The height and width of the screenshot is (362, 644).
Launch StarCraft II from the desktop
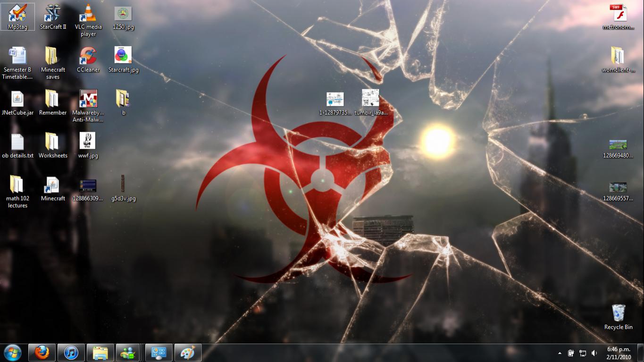coord(53,17)
